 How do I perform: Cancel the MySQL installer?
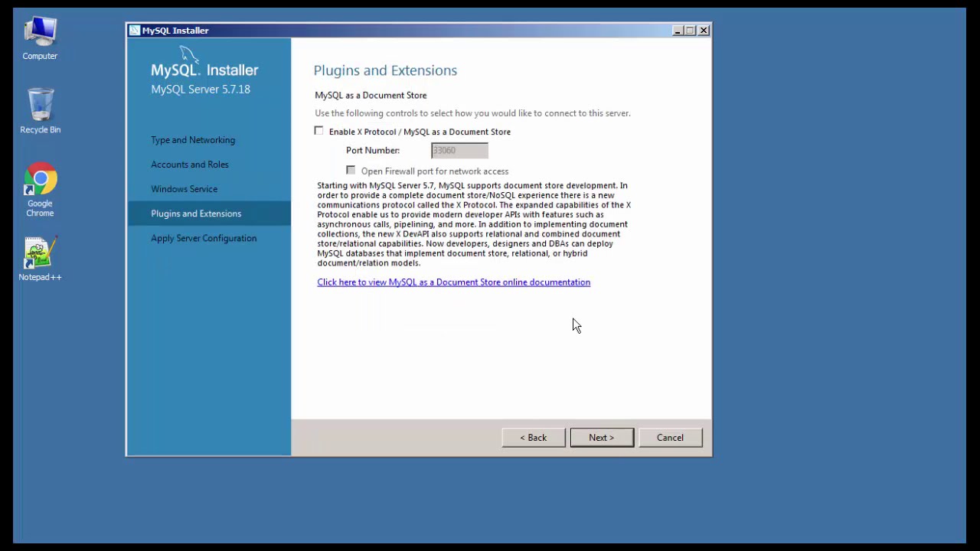670,438
